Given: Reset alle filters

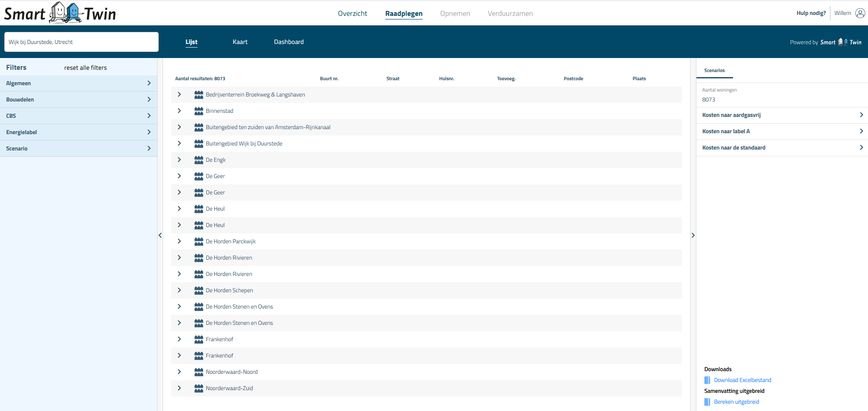Looking at the screenshot, I should (x=86, y=68).
